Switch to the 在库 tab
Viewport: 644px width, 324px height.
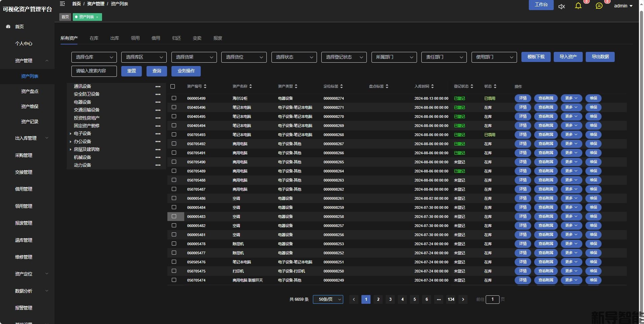(x=94, y=38)
